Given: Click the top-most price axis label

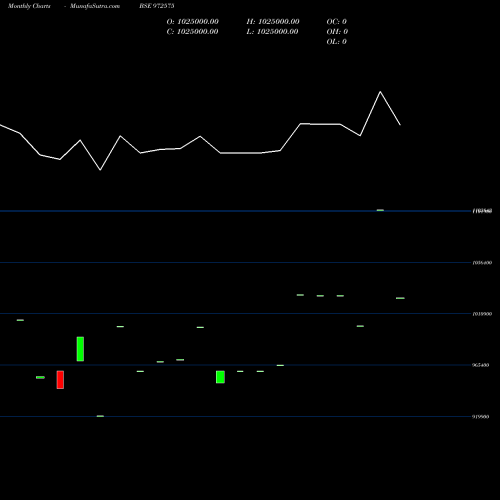Looking at the screenshot, I should point(482,211).
